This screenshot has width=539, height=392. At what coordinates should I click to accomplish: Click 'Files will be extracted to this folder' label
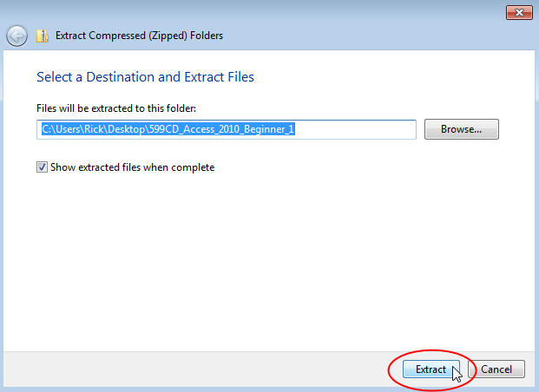click(x=116, y=108)
